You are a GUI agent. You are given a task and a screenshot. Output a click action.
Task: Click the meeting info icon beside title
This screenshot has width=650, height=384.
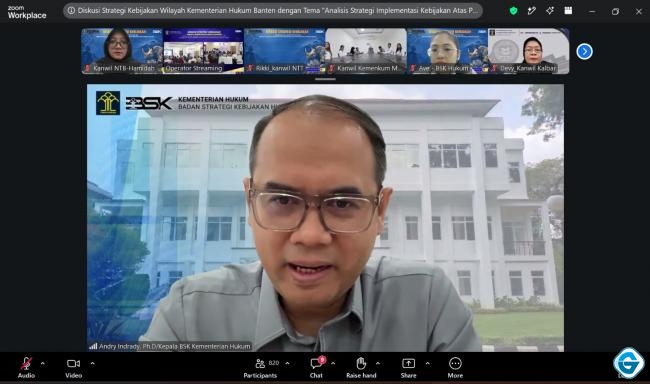71,11
